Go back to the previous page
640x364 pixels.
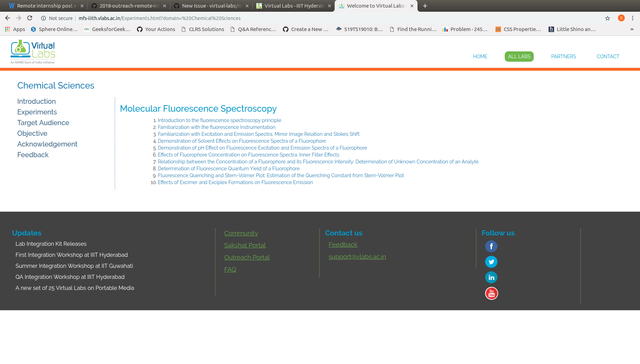[7, 18]
